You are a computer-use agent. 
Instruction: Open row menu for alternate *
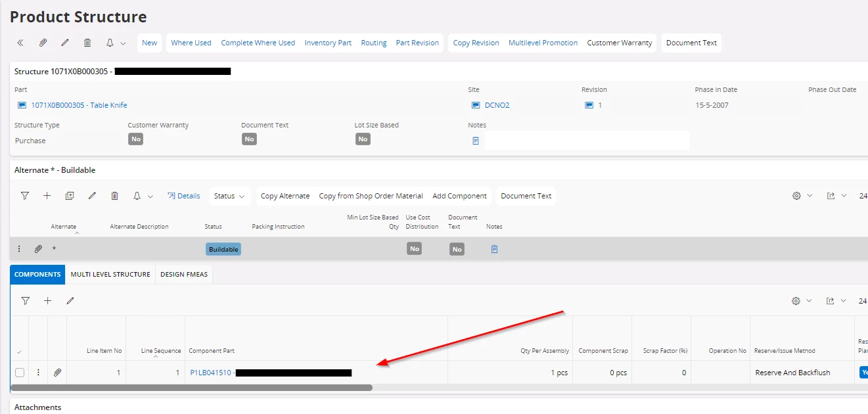coord(19,249)
